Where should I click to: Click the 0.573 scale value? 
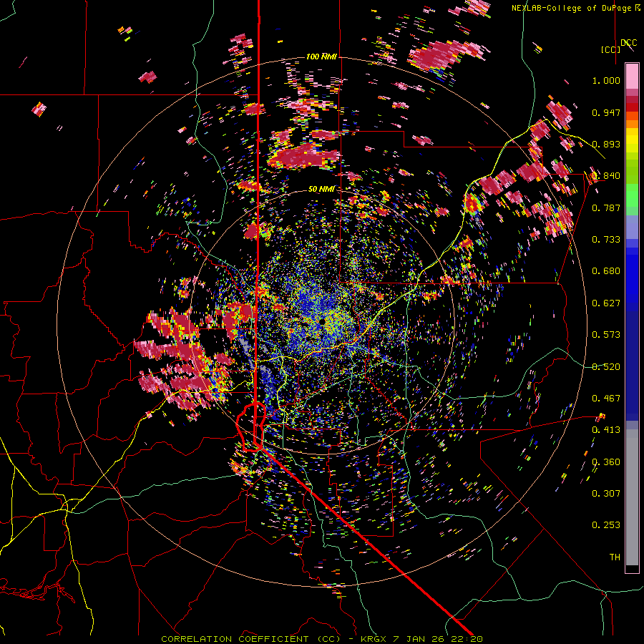(x=606, y=335)
